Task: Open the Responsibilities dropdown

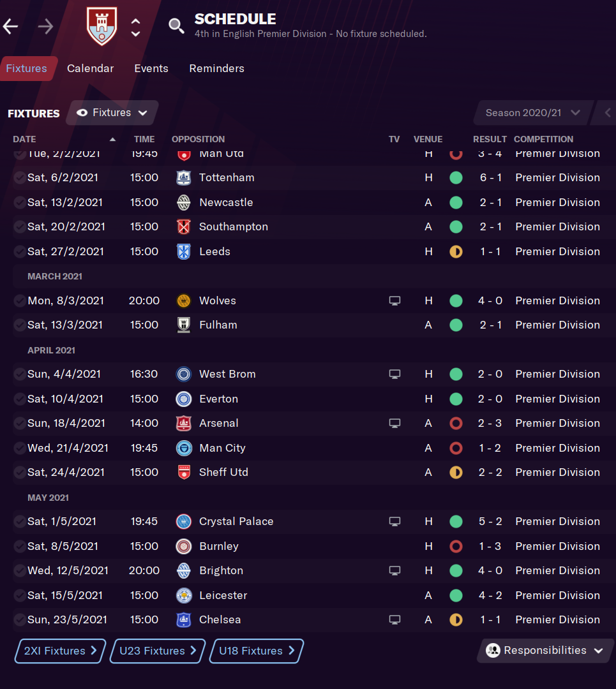Action: point(545,651)
